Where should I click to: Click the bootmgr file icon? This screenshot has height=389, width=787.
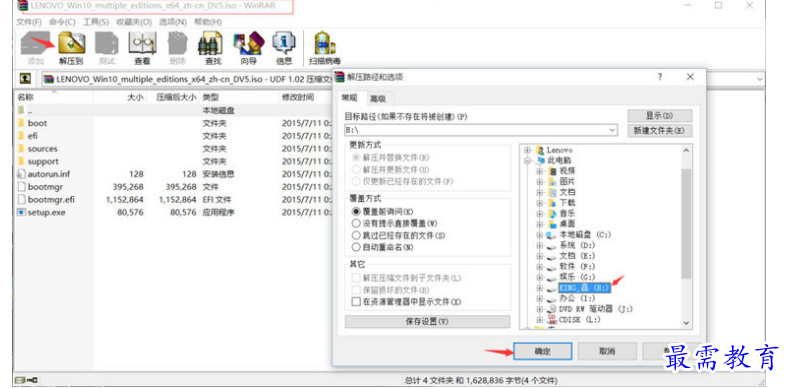click(21, 187)
